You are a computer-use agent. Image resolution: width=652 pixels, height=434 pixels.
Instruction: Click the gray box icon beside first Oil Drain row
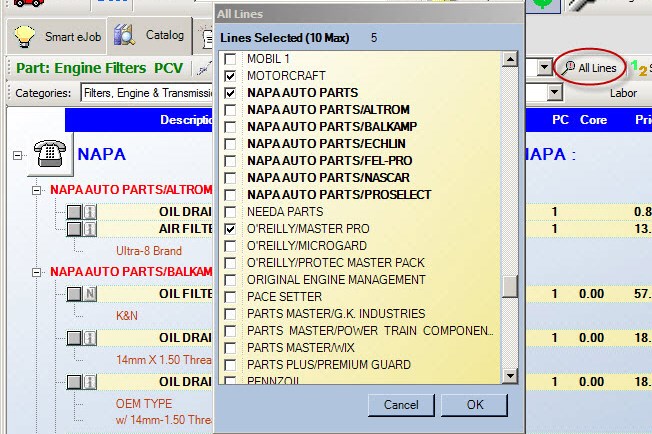pyautogui.click(x=74, y=212)
